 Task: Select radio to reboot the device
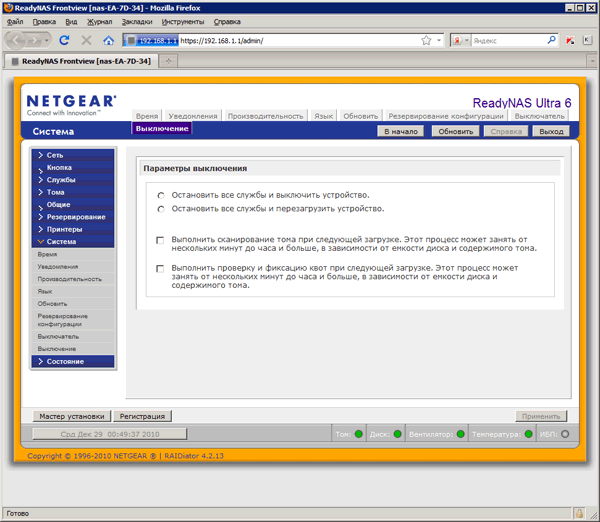[161, 209]
